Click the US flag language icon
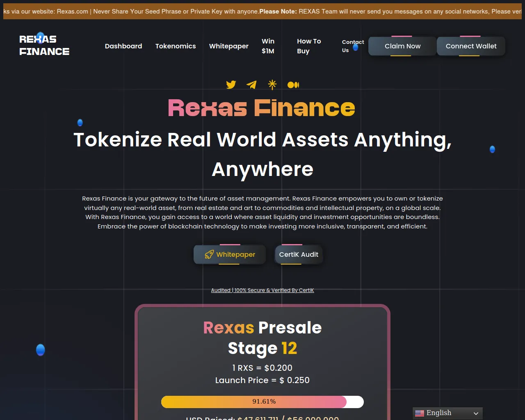Screen dimensions: 525x420 pos(420,413)
